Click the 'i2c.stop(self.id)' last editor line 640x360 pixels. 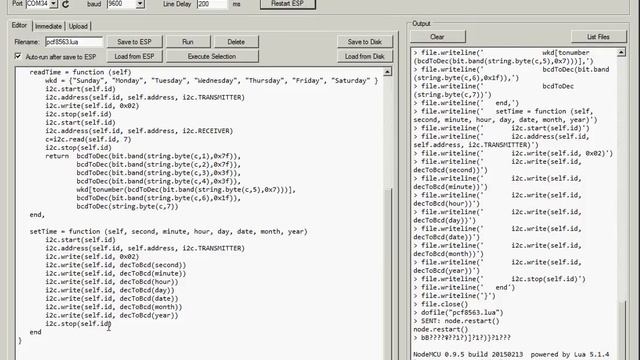coord(78,324)
